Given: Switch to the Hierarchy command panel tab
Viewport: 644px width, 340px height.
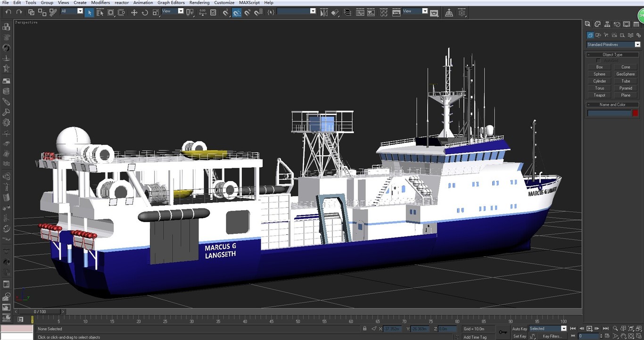Looking at the screenshot, I should tap(607, 24).
